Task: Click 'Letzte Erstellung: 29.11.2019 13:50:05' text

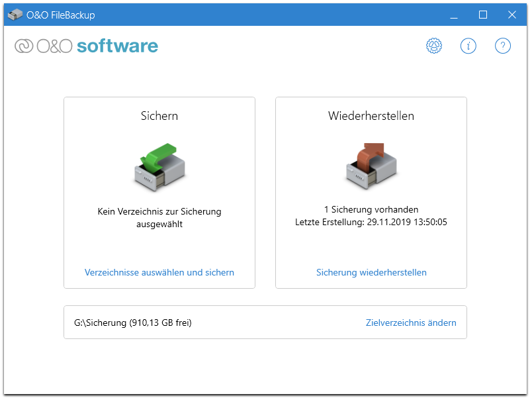Action: click(371, 222)
